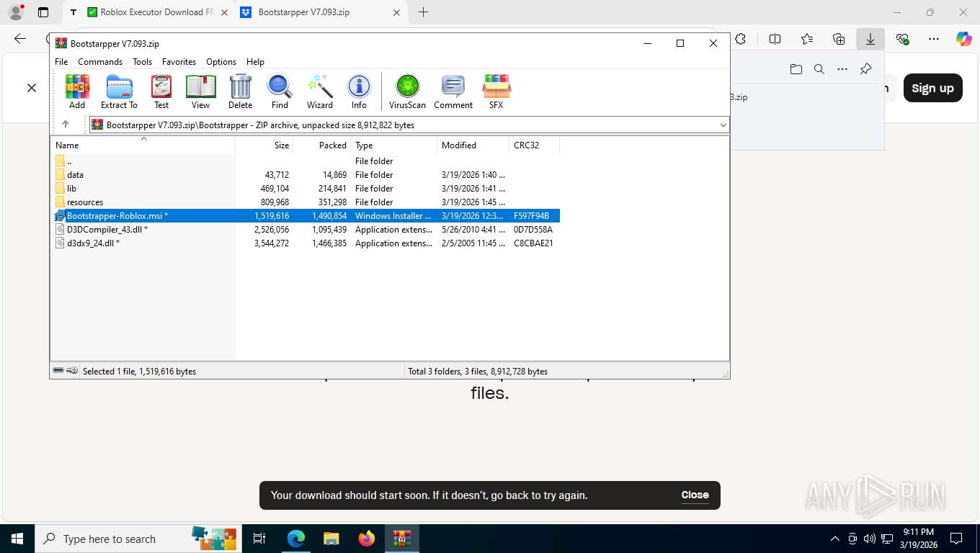
Task: Search downloads in the panel
Action: click(x=819, y=69)
